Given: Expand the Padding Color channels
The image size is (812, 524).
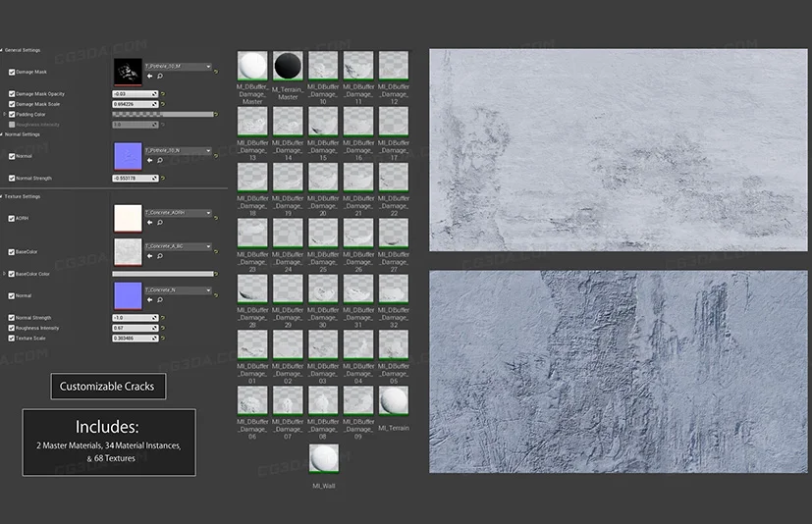Looking at the screenshot, I should click(5, 115).
